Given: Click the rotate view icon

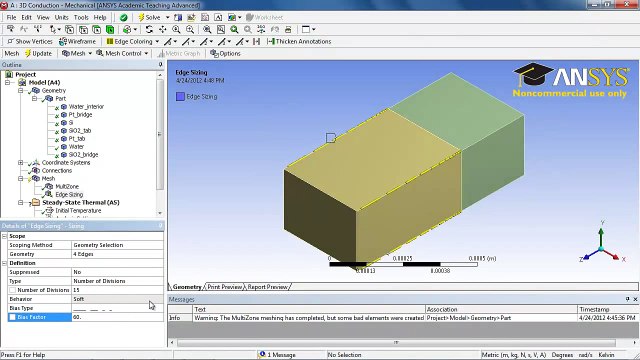Looking at the screenshot, I should (149, 29).
